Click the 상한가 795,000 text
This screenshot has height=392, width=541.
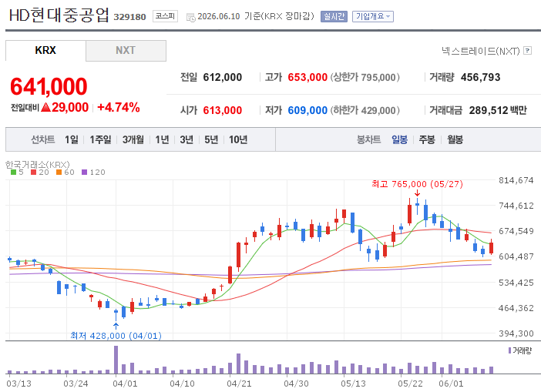click(x=365, y=77)
